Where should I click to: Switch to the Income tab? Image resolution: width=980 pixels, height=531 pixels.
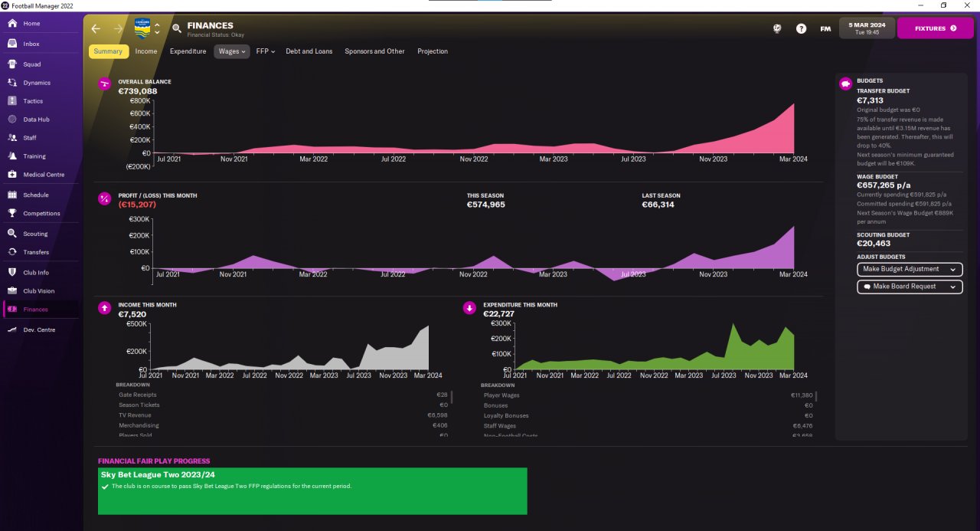point(146,51)
